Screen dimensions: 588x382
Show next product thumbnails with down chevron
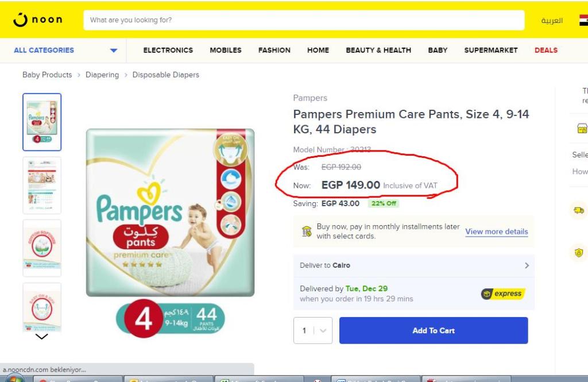pos(42,337)
